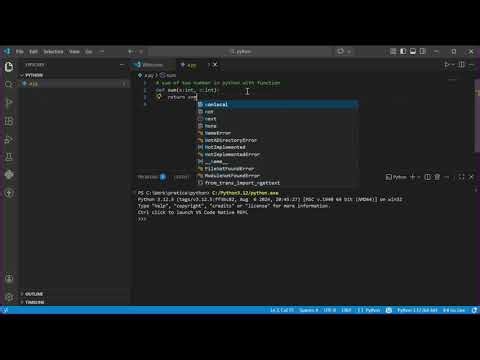
Task: Click the Run Python File play icon
Action: tap(447, 65)
